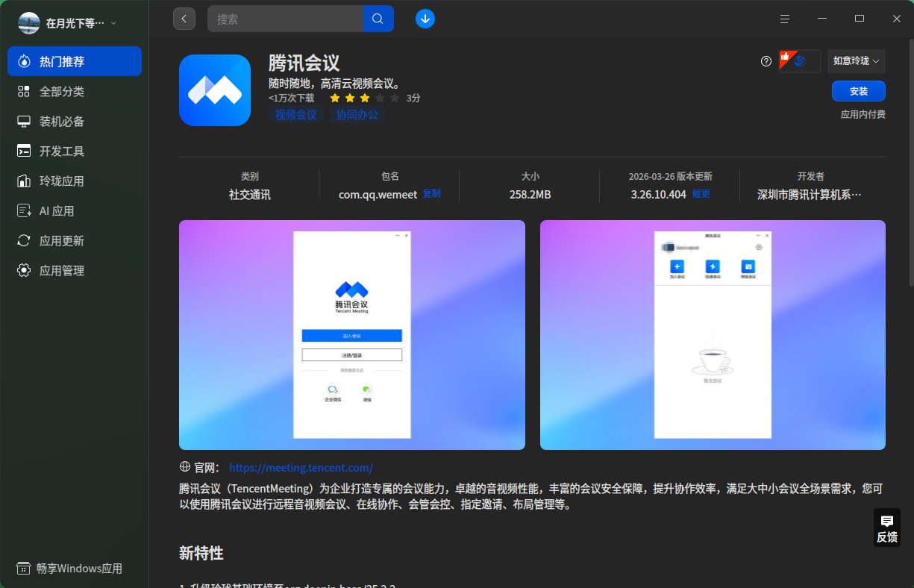Click the 协同办公 tag

tap(357, 115)
